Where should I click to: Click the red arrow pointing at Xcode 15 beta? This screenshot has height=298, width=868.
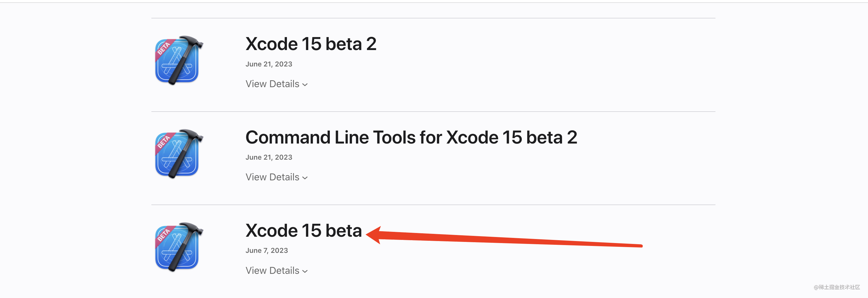coord(505,239)
